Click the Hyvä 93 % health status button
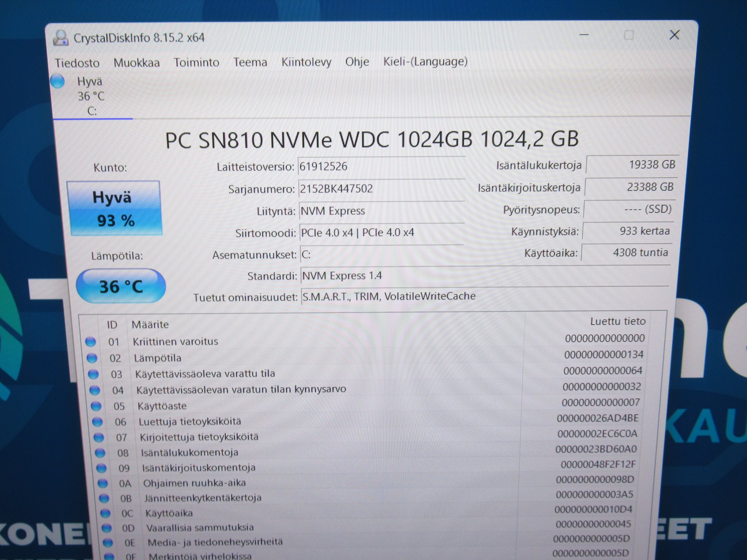Viewport: 747px width, 560px height. point(114,208)
